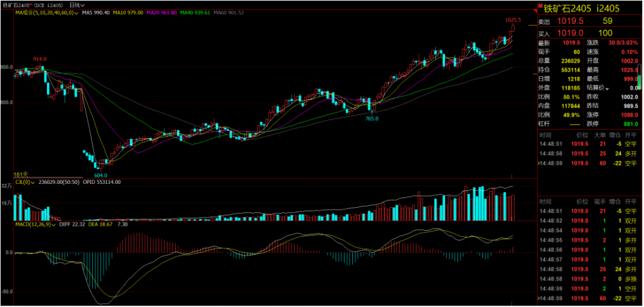Click the red M marker beside 铁矿石2405 title
Screen dimensions: 644x307
pyautogui.click(x=540, y=6)
